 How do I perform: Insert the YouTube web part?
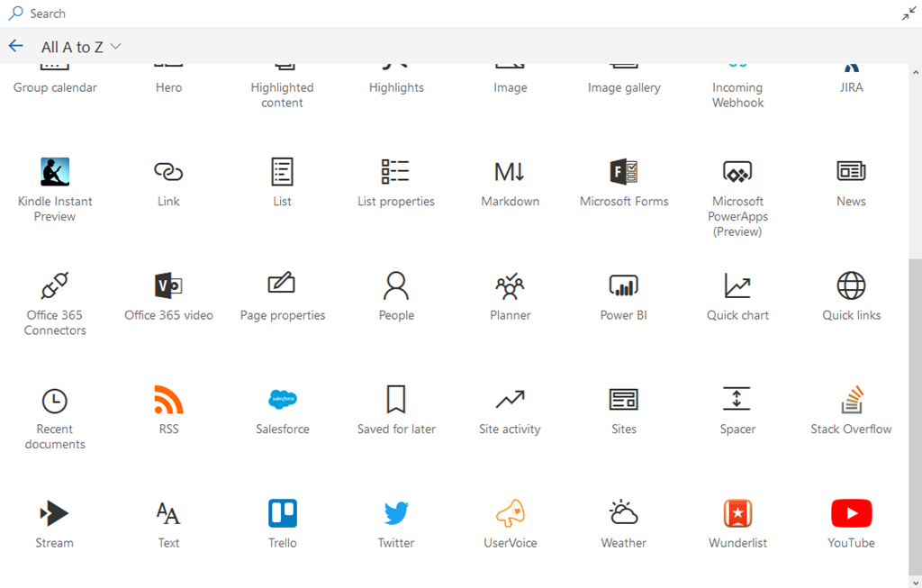851,514
